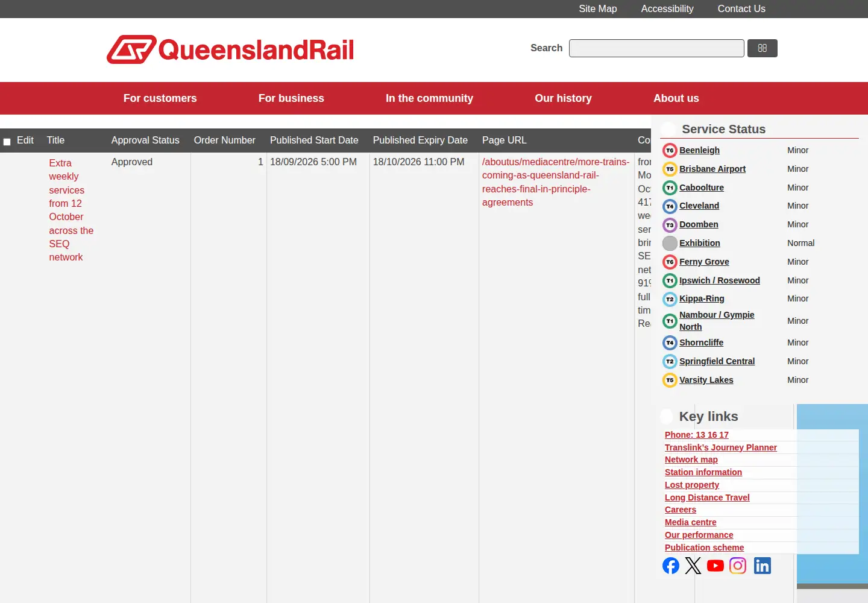868x603 pixels.
Task: Open the Long Distance Travel link
Action: click(x=707, y=497)
